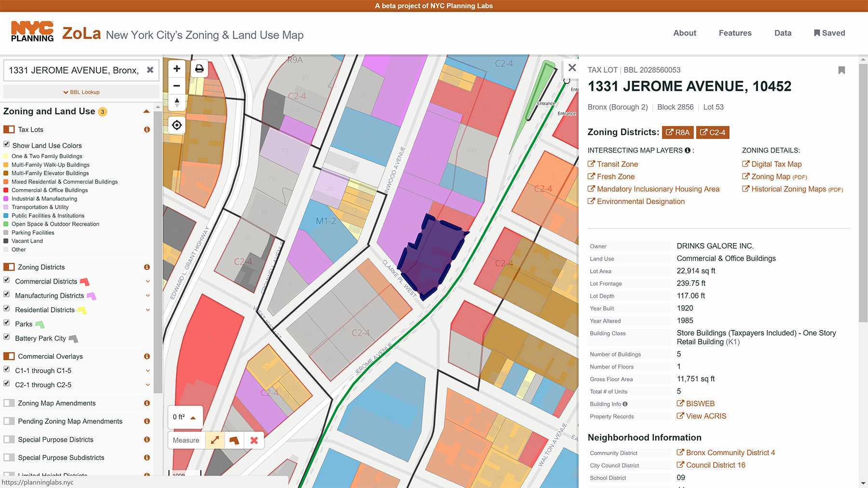Open Fresh Zone link
868x488 pixels.
coord(611,177)
